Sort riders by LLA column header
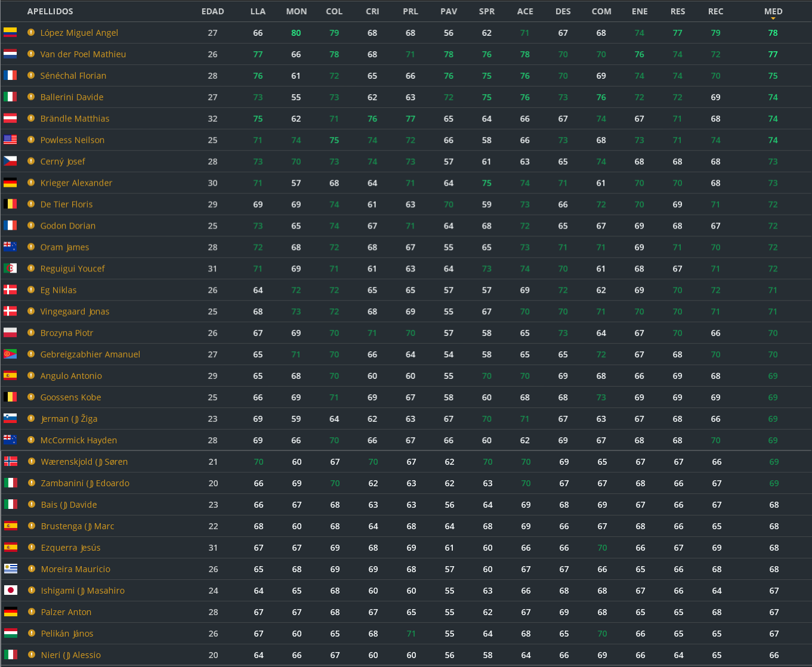This screenshot has width=812, height=667. tap(258, 11)
